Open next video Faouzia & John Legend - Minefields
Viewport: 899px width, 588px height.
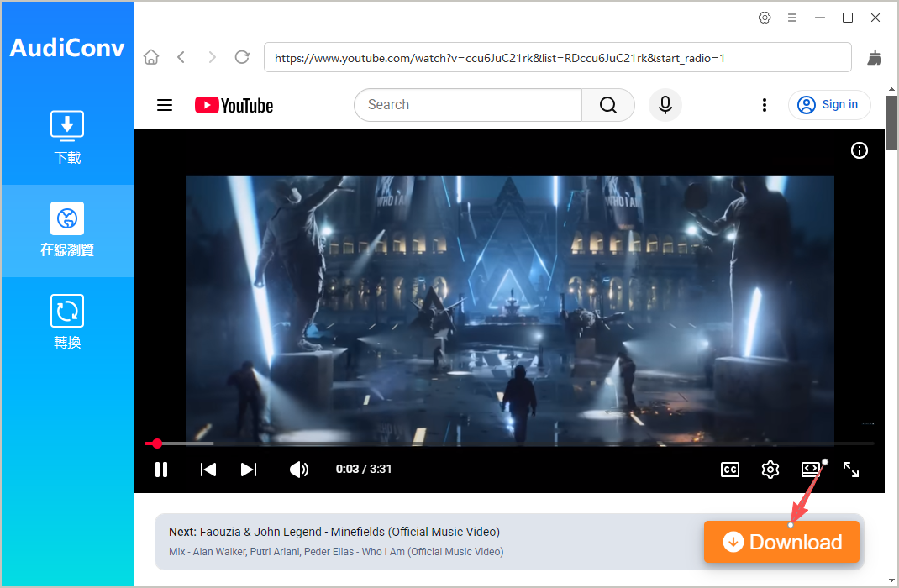tap(334, 532)
